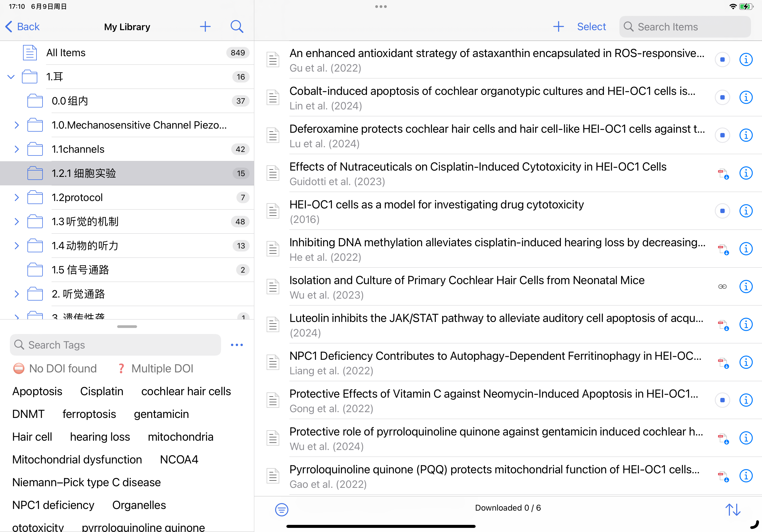Open the All Items library row
The height and width of the screenshot is (532, 762).
coord(127,53)
